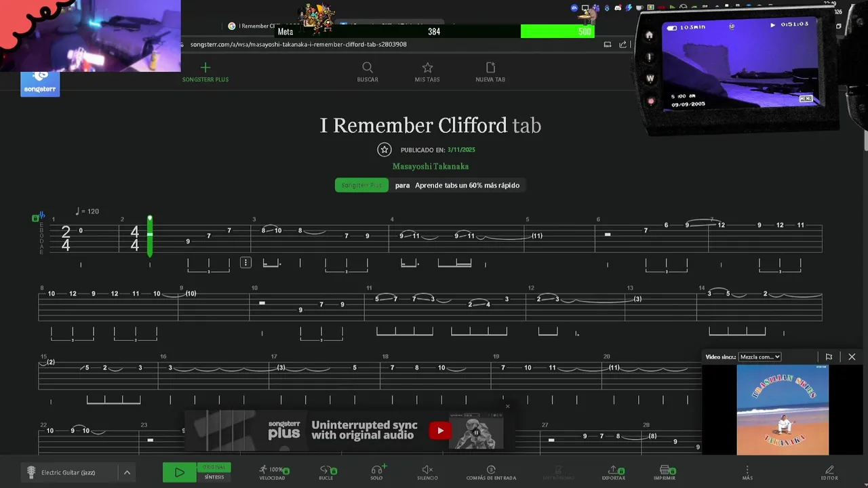Open the three-dot options under measure 2
This screenshot has height=488, width=868.
[x=245, y=262]
